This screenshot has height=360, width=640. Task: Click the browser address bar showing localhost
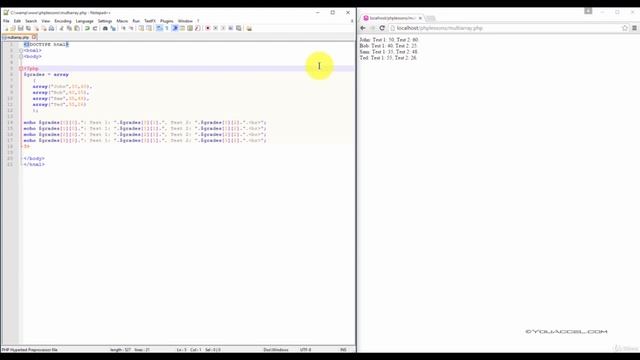[x=509, y=28]
